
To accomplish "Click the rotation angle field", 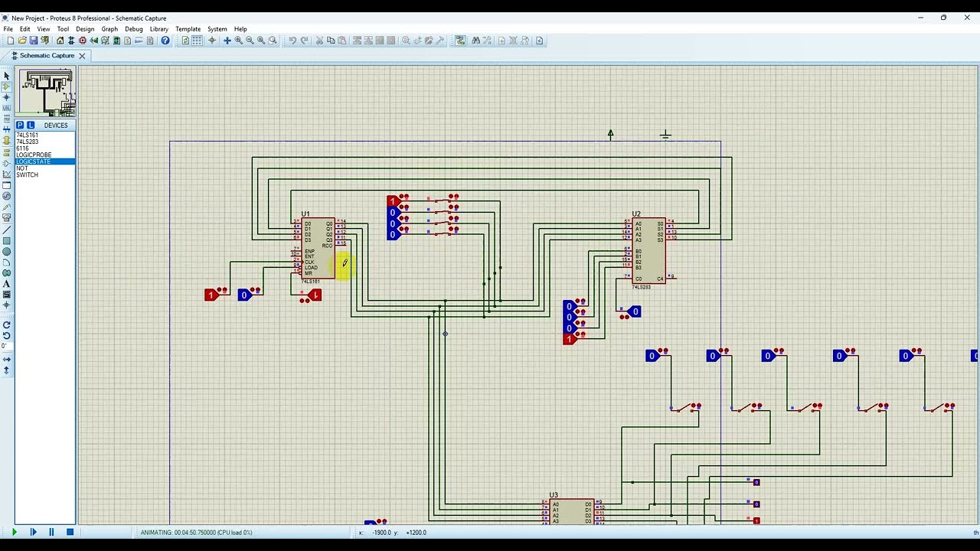I will (x=5, y=347).
